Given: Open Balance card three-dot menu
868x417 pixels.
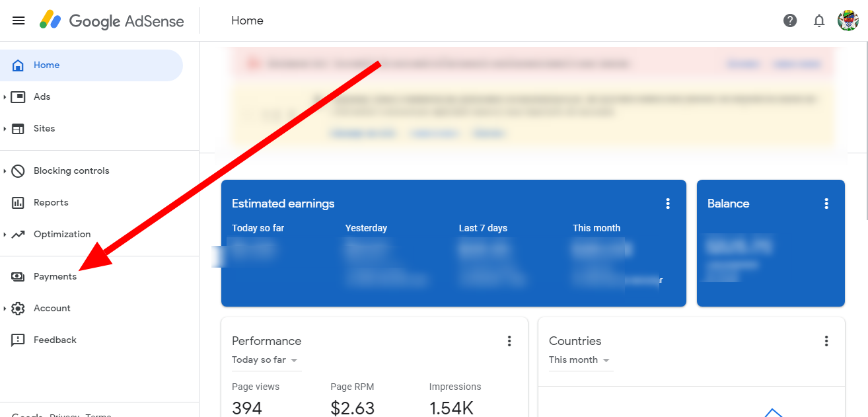Looking at the screenshot, I should coord(826,204).
